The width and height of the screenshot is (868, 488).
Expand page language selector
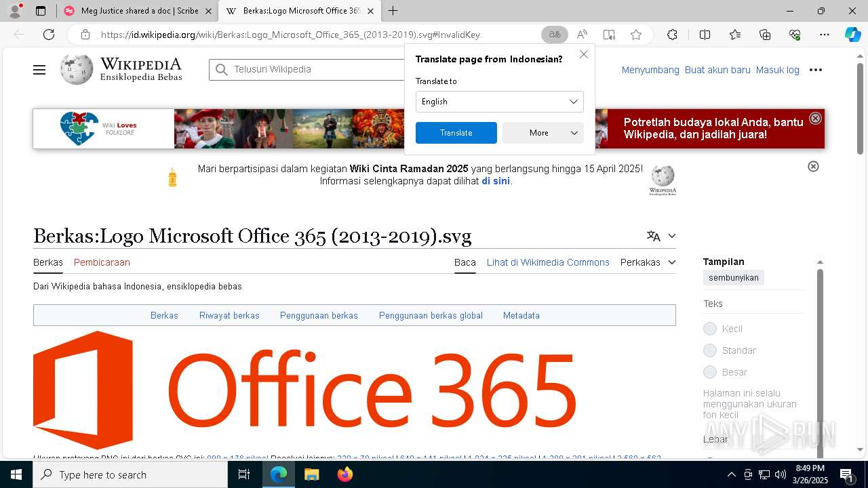point(661,236)
